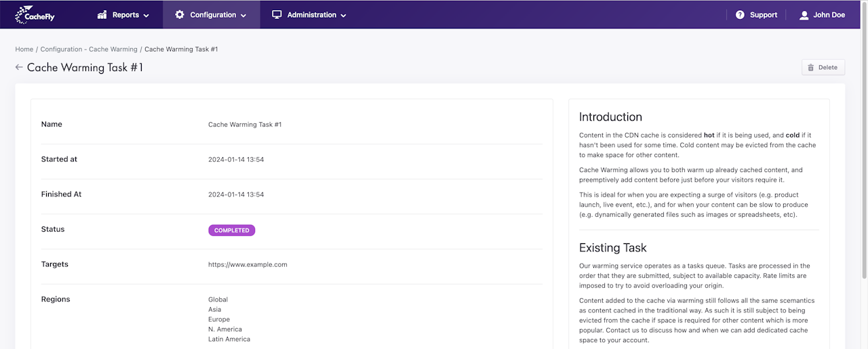The height and width of the screenshot is (349, 868).
Task: Expand the Reports dropdown chevron
Action: pos(146,16)
